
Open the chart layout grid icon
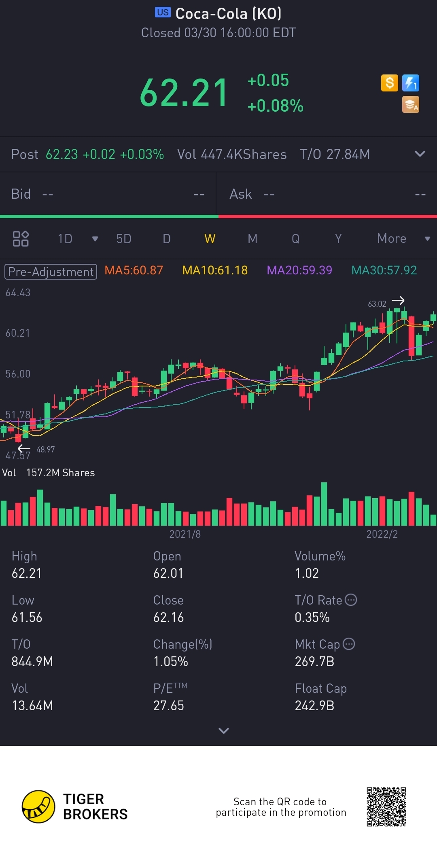(x=21, y=239)
